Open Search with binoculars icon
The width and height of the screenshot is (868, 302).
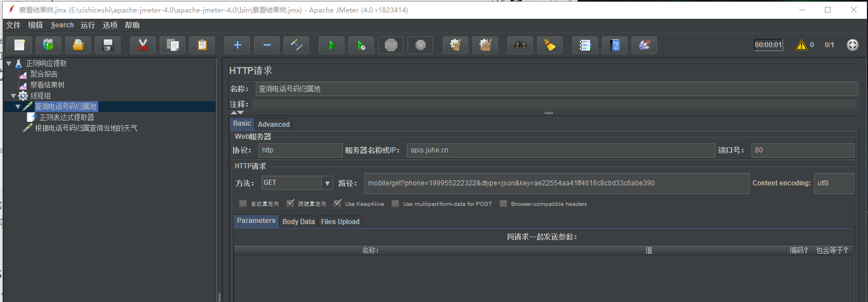click(520, 45)
